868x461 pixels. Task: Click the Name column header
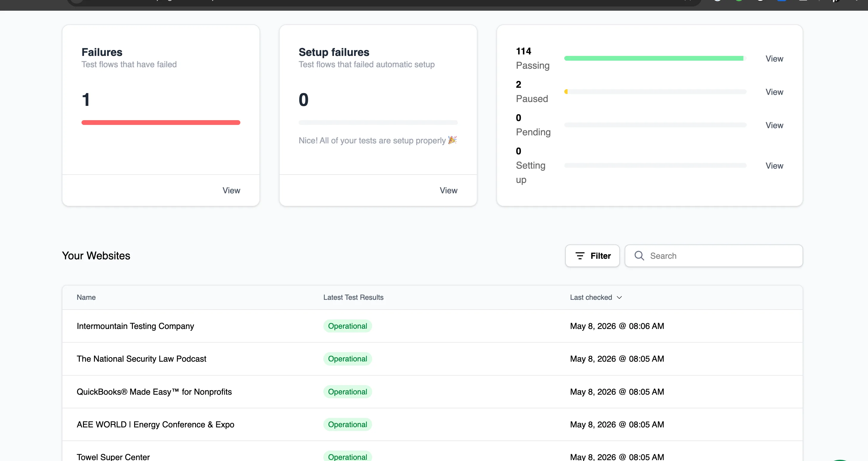click(x=86, y=297)
